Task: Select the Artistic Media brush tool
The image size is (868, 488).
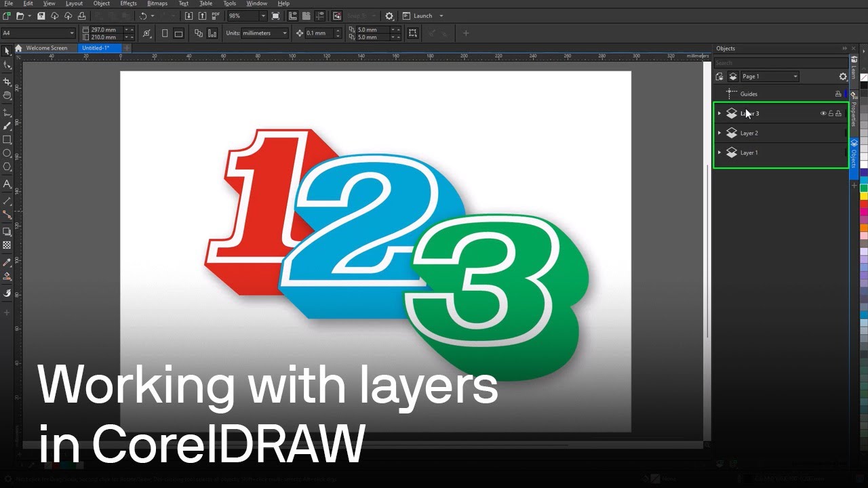Action: 7,125
